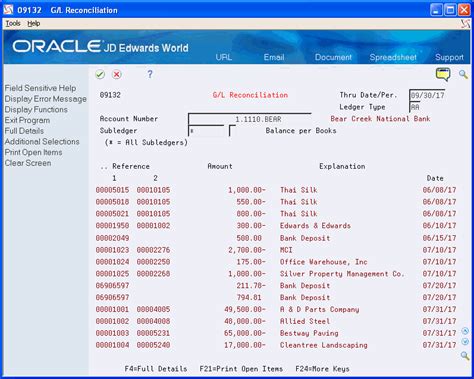Open the blue question mark help icon

click(x=150, y=74)
